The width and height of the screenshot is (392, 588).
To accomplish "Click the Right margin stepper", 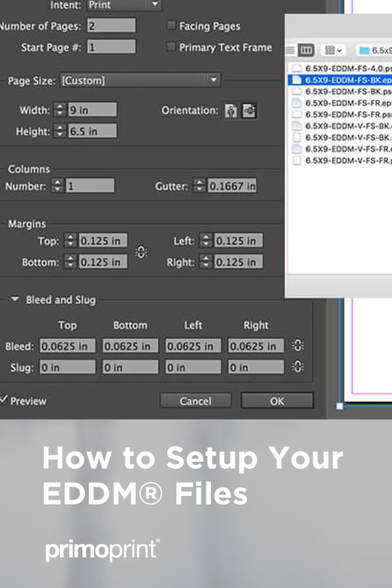I will [x=206, y=261].
